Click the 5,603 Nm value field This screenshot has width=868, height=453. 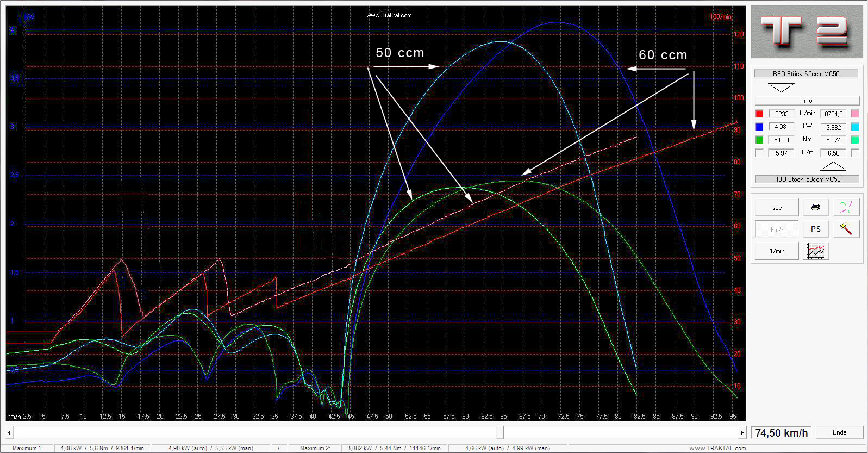click(x=781, y=140)
